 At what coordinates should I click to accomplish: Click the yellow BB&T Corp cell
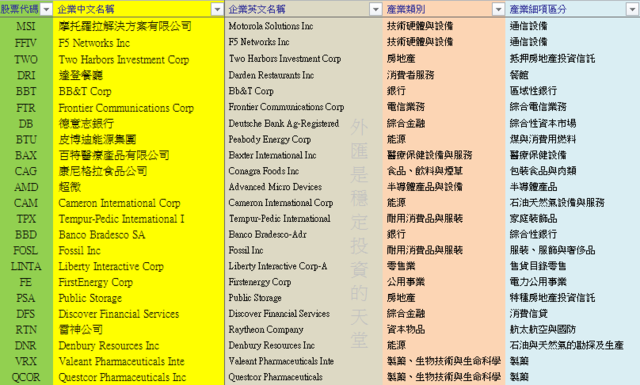pyautogui.click(x=139, y=91)
